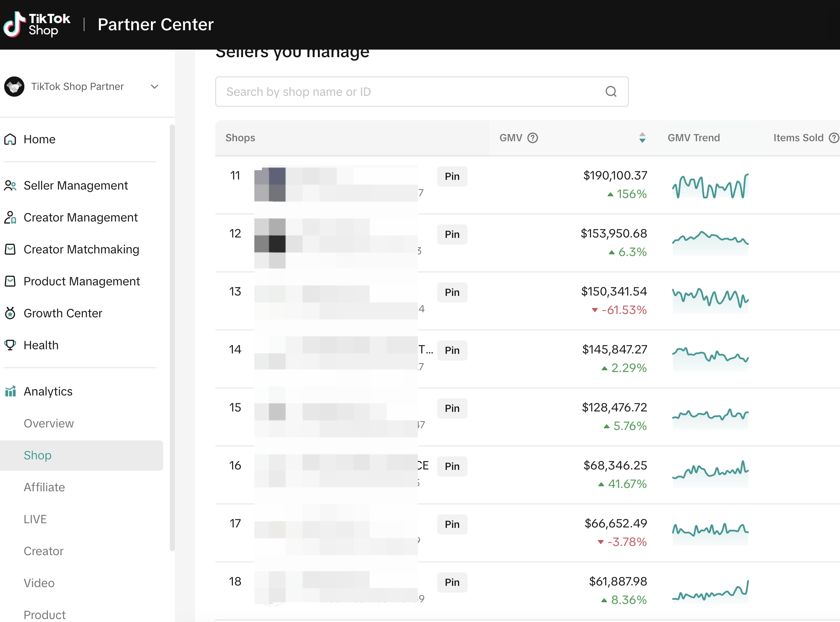
Task: Click the GMV trend chart for $61,887.98
Action: [710, 591]
